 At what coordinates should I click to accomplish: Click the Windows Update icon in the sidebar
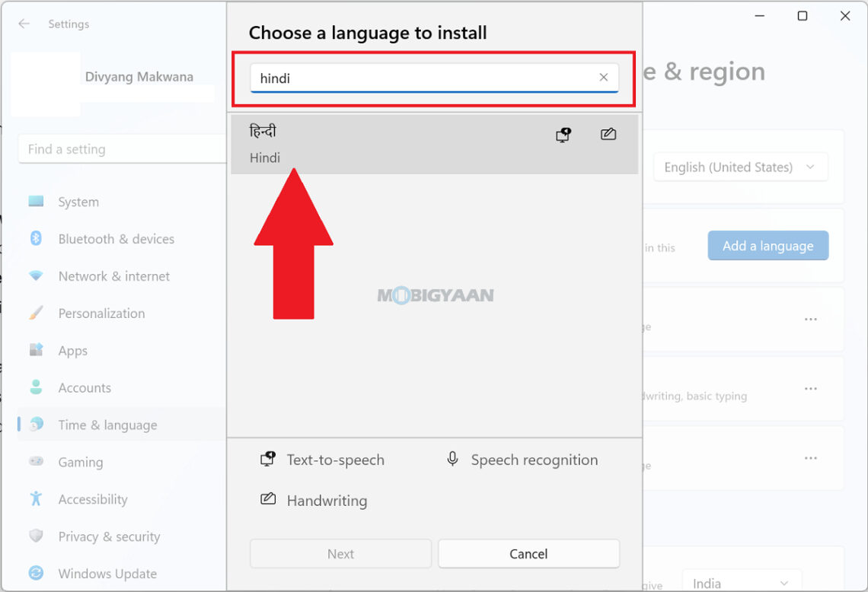click(x=37, y=574)
